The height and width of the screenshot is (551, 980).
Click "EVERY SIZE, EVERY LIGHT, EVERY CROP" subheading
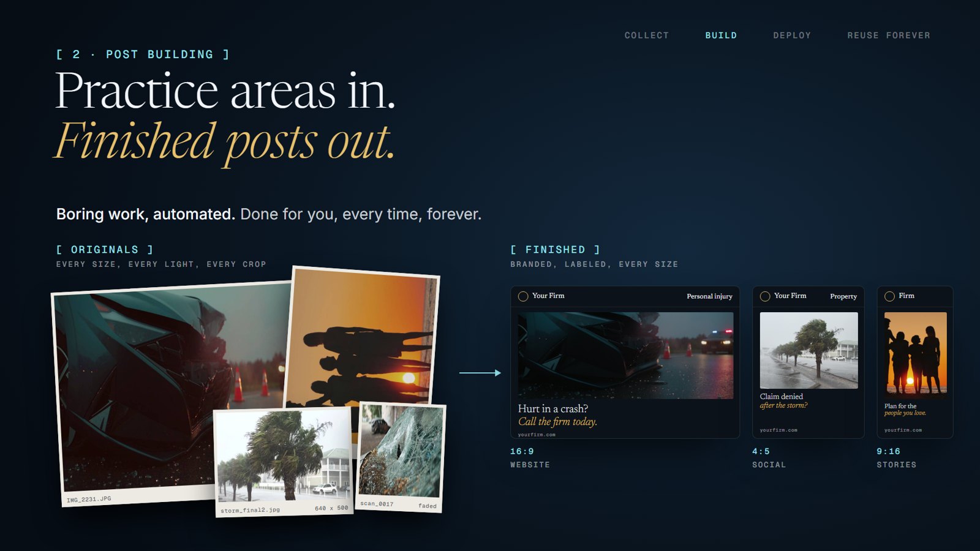[x=161, y=264]
